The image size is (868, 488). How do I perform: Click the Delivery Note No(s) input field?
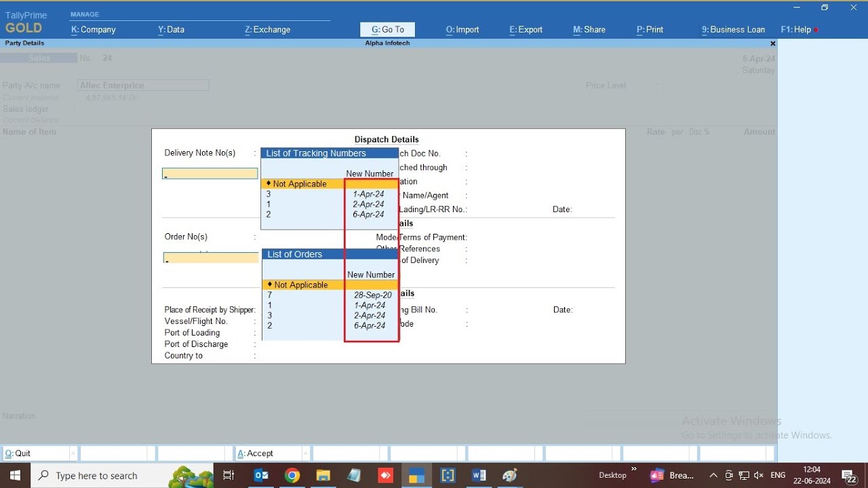(210, 174)
